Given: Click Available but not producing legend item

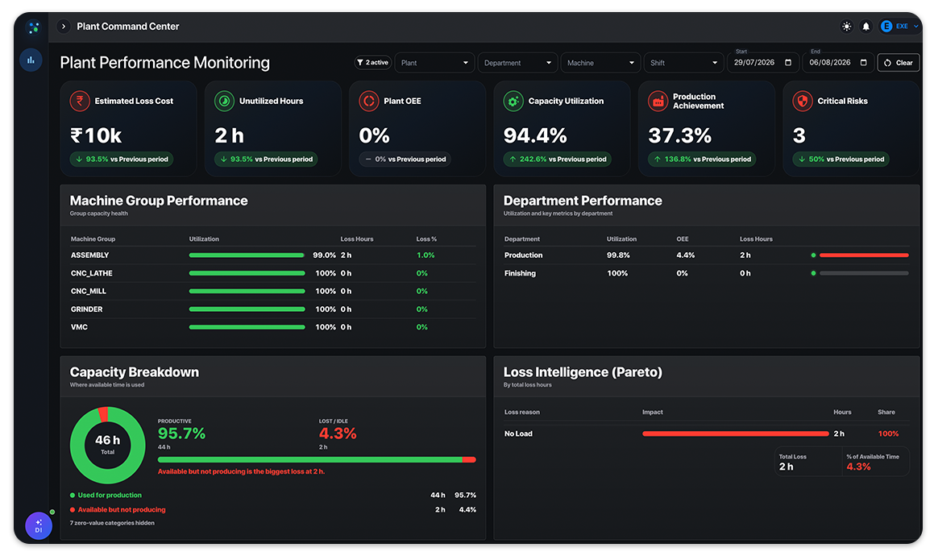Looking at the screenshot, I should [118, 509].
